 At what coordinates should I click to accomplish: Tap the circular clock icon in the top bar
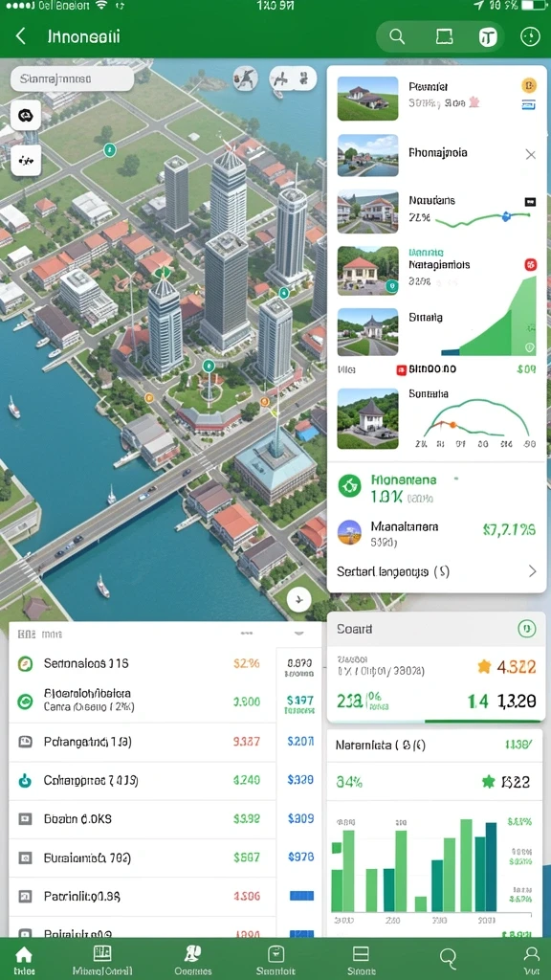[530, 37]
